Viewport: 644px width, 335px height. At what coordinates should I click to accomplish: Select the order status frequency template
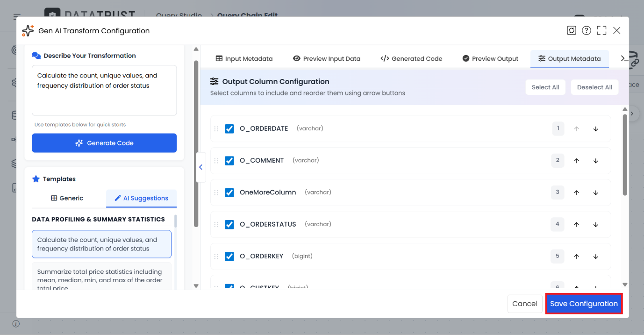pyautogui.click(x=101, y=244)
